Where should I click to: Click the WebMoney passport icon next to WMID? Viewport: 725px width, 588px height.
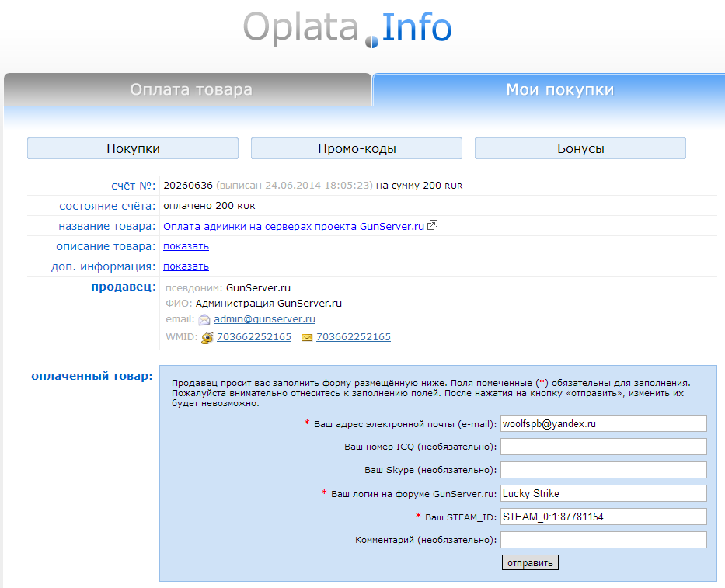point(207,338)
